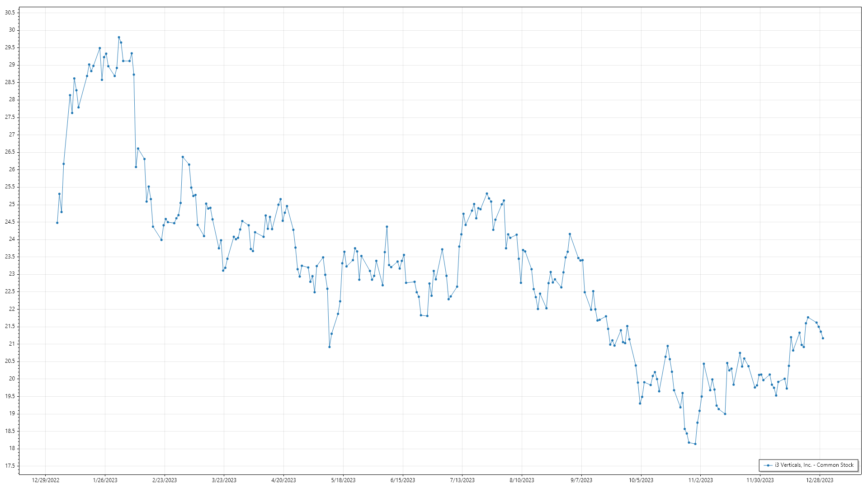Click the 20.5 y-axis tick label
The height and width of the screenshot is (488, 868).
9,361
